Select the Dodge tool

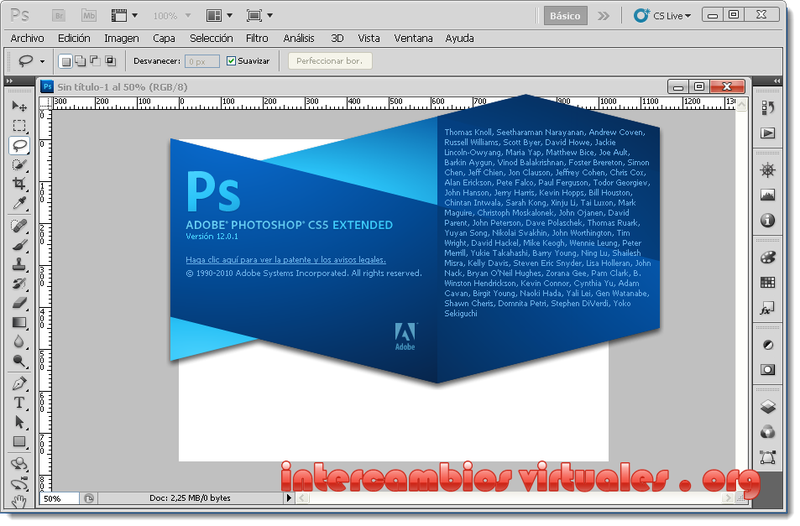point(19,361)
